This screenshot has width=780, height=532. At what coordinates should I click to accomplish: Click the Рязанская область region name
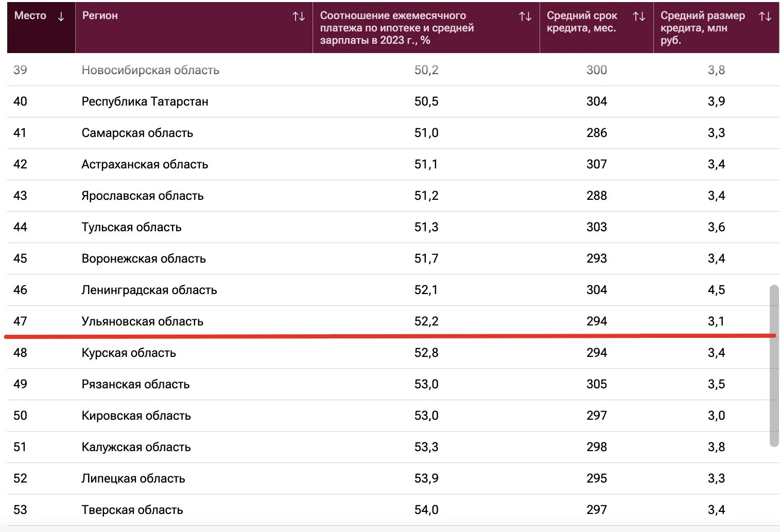click(135, 384)
